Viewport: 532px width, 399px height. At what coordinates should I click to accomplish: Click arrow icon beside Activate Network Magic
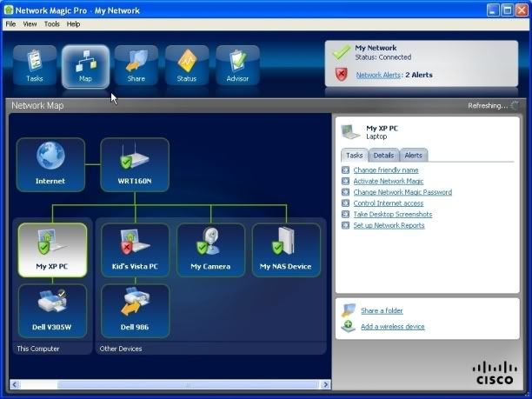click(345, 181)
